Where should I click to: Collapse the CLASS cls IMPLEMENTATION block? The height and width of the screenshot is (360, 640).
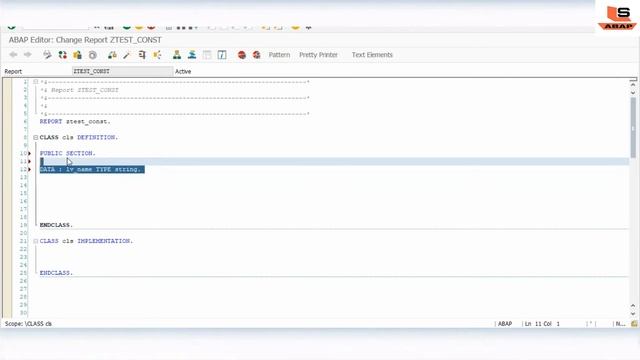tap(36, 241)
